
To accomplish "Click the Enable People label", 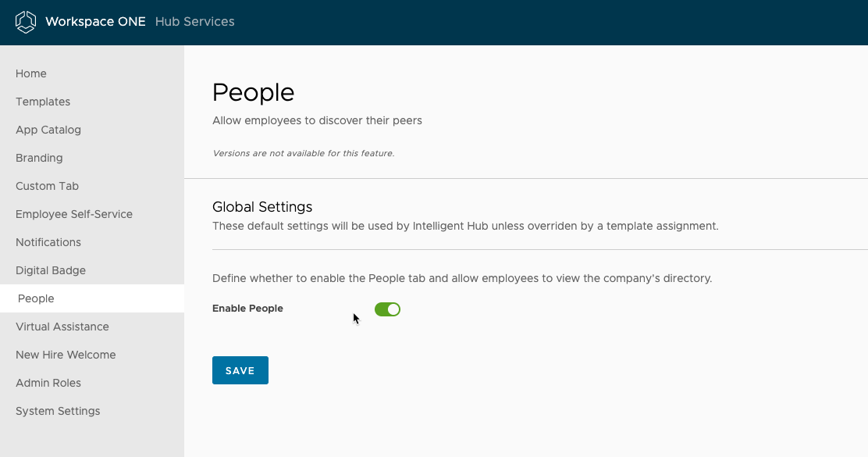I will pyautogui.click(x=247, y=309).
